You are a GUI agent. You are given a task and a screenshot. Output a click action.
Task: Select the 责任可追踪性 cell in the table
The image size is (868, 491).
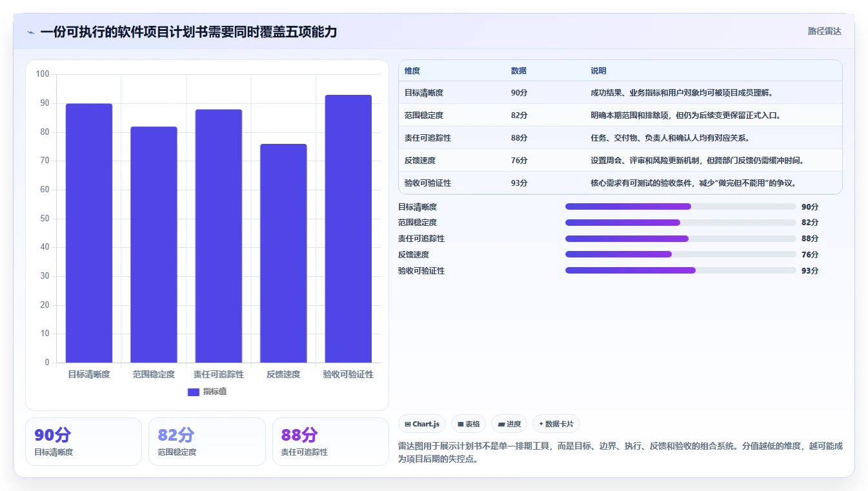pos(428,138)
